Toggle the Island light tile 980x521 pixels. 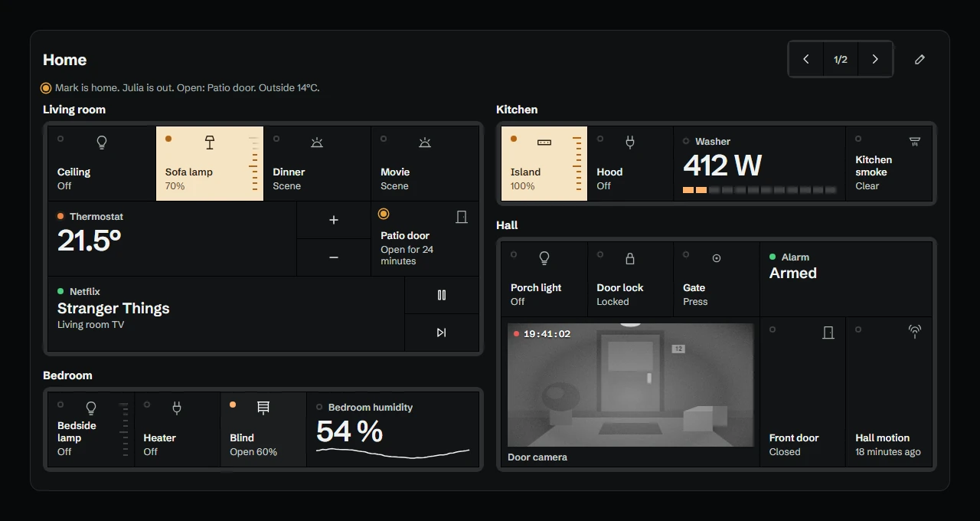[x=544, y=164]
